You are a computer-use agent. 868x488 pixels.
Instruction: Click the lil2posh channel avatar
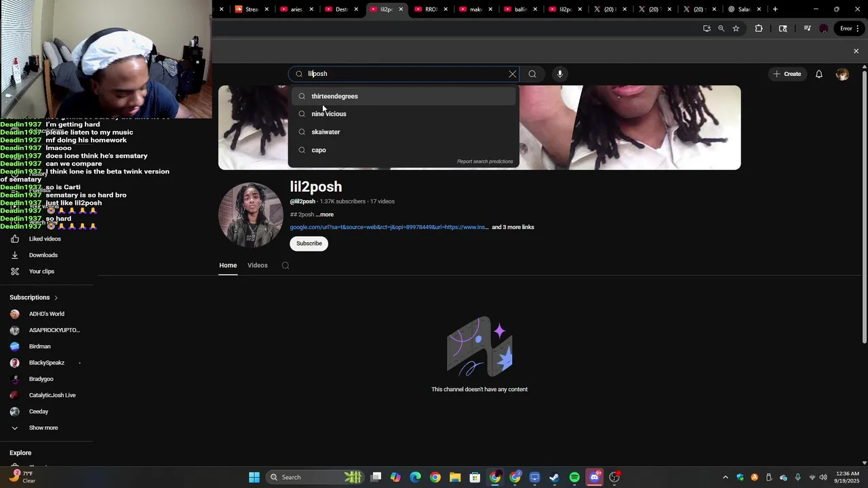pyautogui.click(x=250, y=216)
